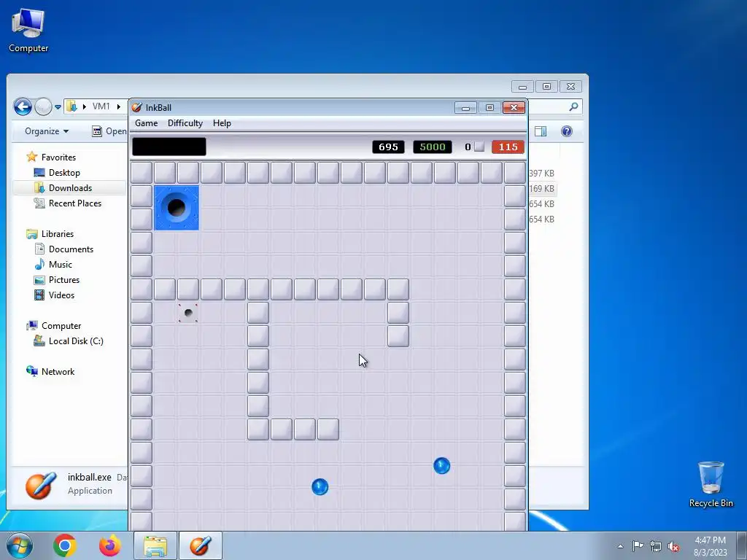Open the Game menu in InkBall

pos(146,123)
